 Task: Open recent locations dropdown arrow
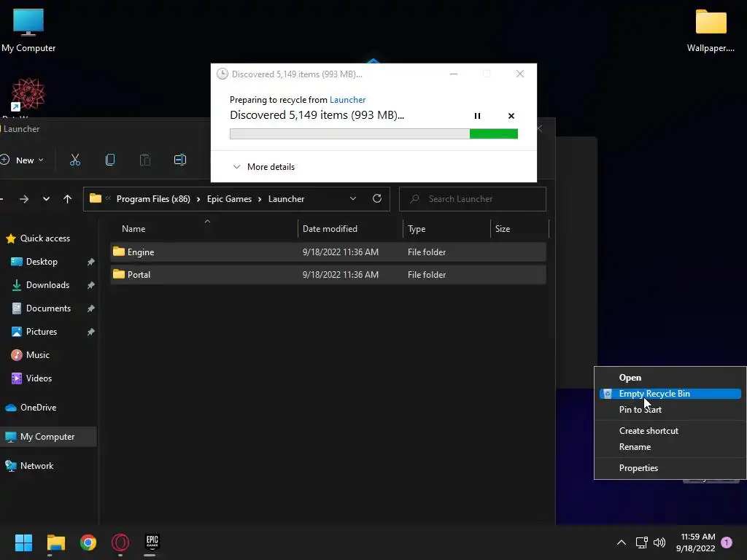[46, 199]
